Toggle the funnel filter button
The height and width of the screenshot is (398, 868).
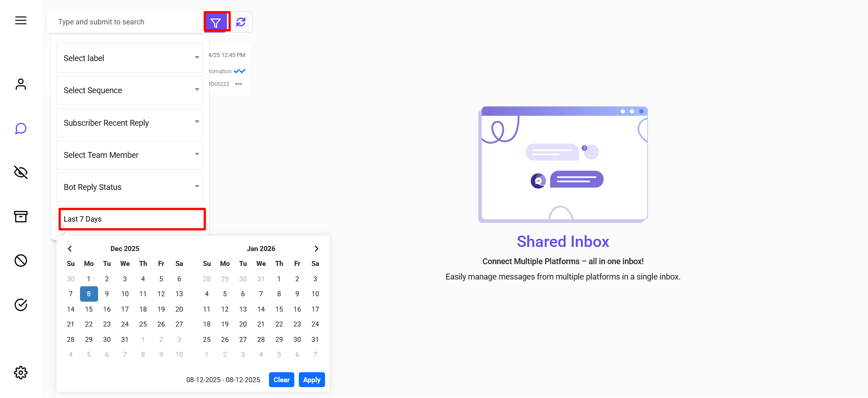216,22
